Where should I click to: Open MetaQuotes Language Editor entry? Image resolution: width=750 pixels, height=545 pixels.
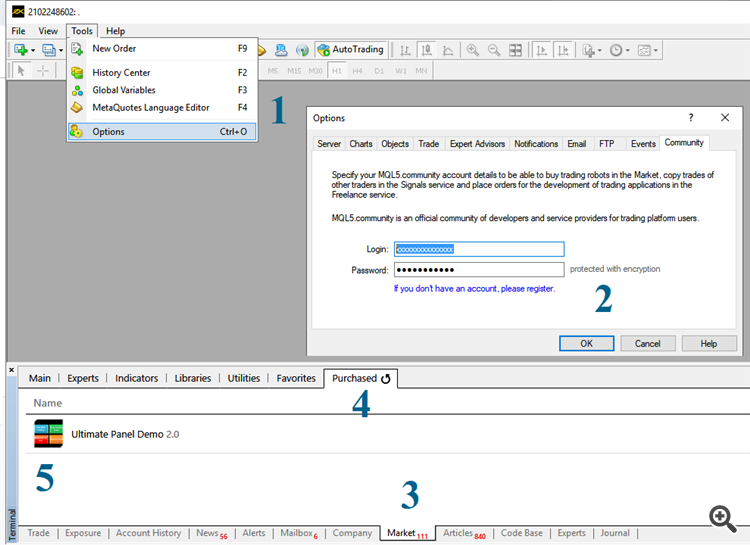162,108
